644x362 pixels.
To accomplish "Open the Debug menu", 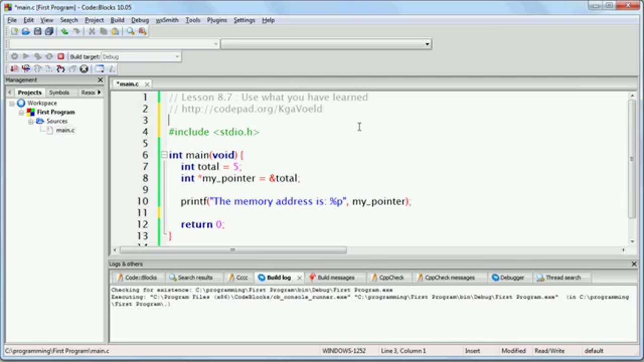I will tap(140, 20).
